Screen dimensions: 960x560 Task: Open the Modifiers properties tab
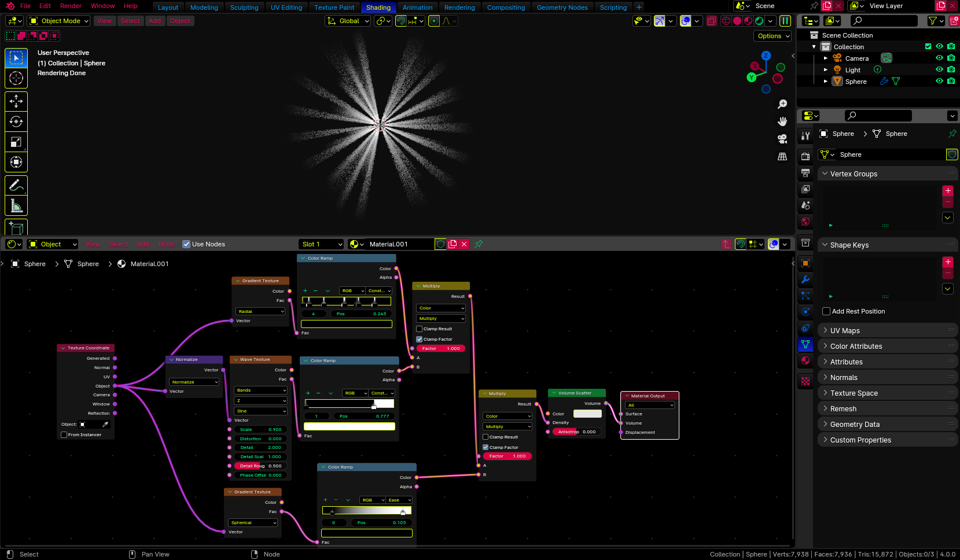click(x=805, y=279)
